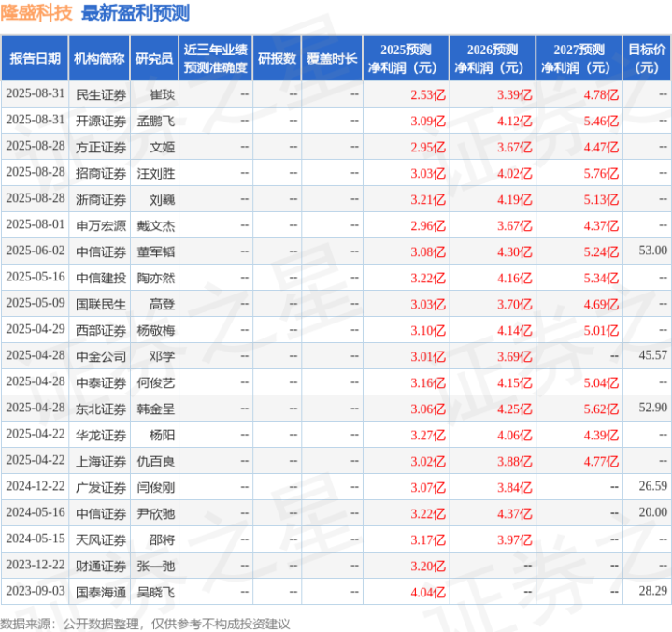
Task: Click target price 26.59
Action: point(652,486)
